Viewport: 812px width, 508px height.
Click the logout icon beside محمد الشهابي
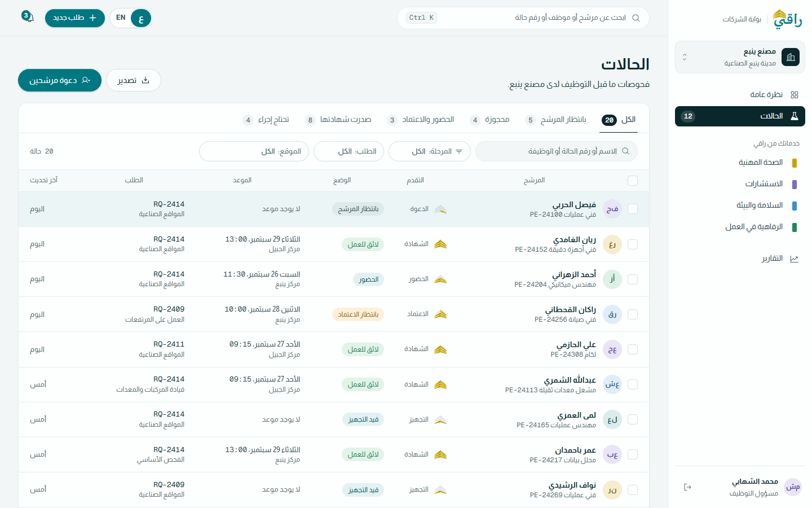point(687,487)
